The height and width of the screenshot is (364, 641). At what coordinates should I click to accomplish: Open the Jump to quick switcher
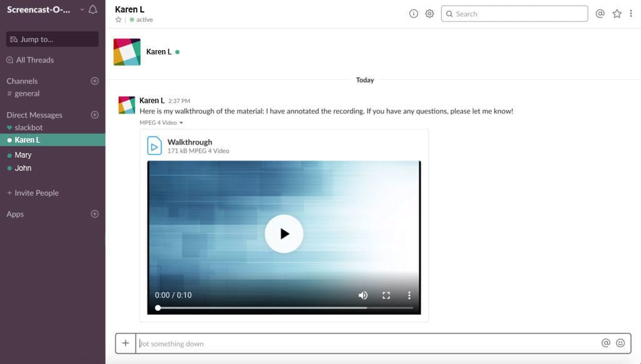pos(53,39)
